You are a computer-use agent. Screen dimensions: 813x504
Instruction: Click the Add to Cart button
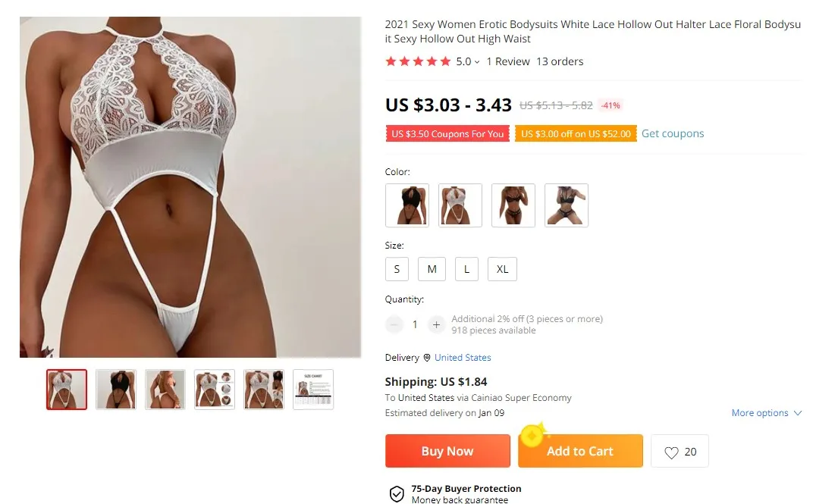click(580, 451)
